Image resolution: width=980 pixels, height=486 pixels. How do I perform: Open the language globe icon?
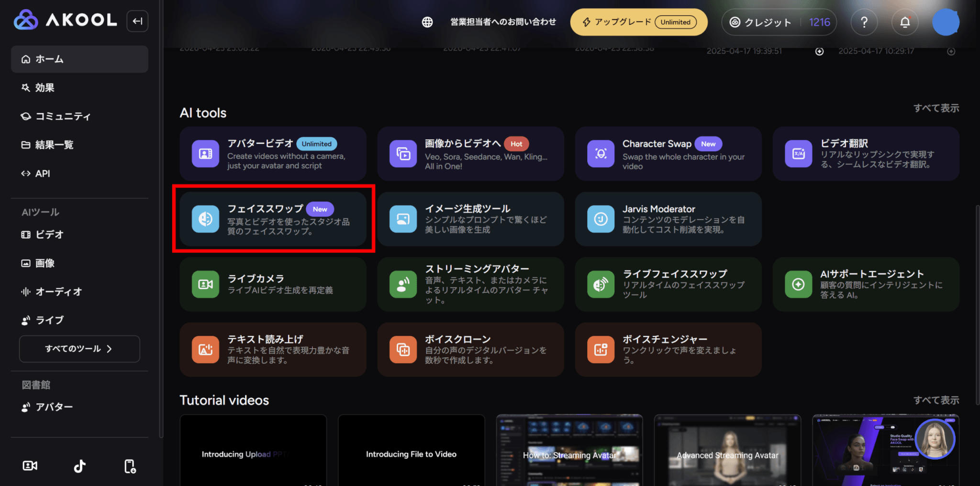coord(427,22)
